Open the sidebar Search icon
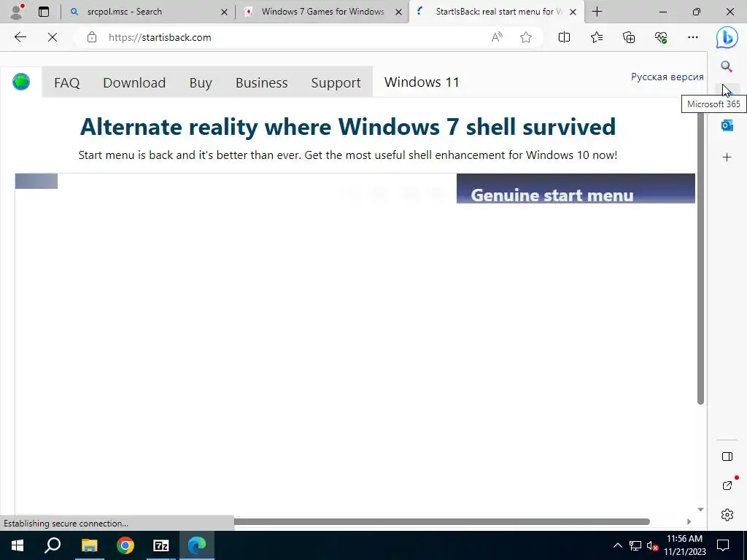 tap(727, 66)
